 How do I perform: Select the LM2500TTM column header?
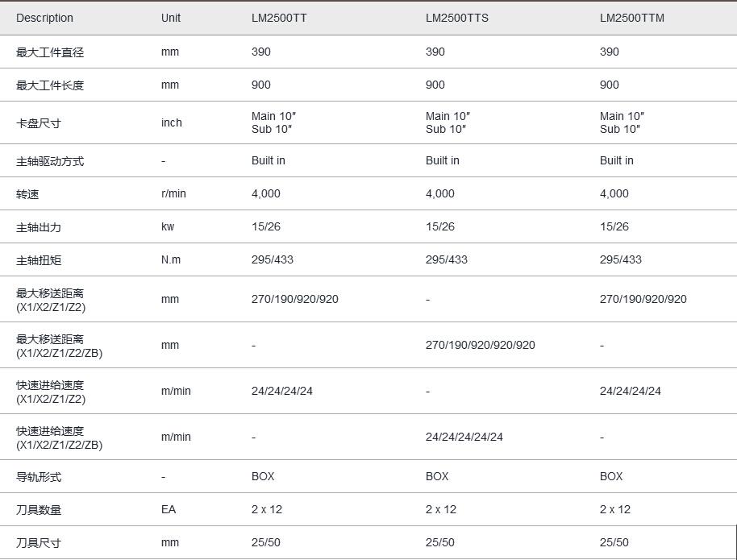631,18
